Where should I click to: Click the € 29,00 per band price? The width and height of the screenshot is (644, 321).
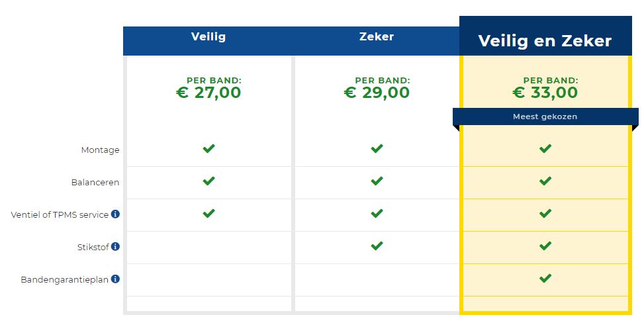[x=377, y=93]
